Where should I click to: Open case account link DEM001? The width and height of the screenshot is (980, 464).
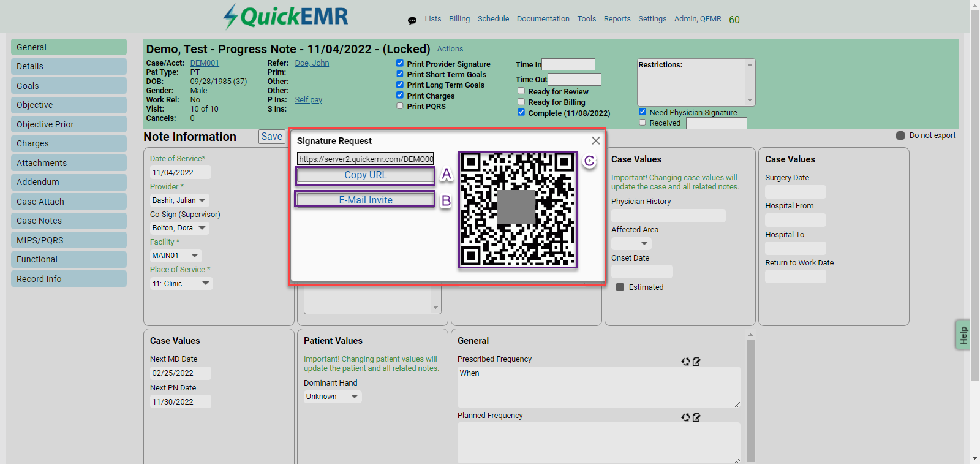(x=205, y=63)
